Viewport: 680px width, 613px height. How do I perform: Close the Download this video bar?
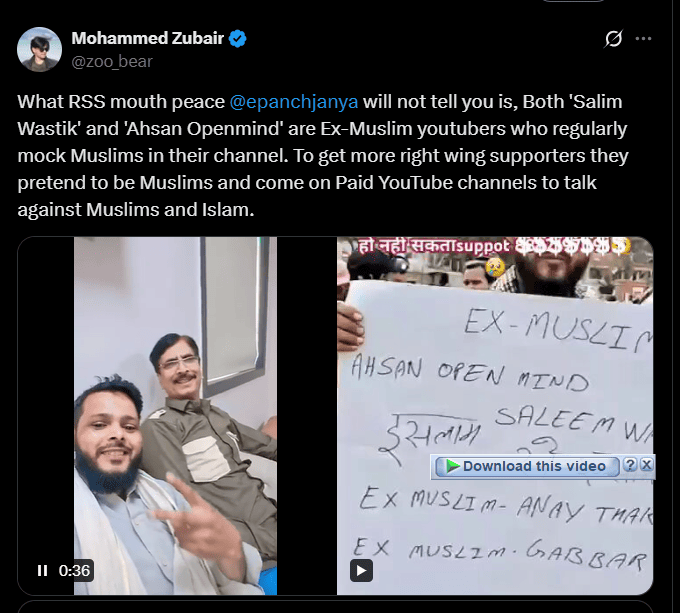(647, 465)
